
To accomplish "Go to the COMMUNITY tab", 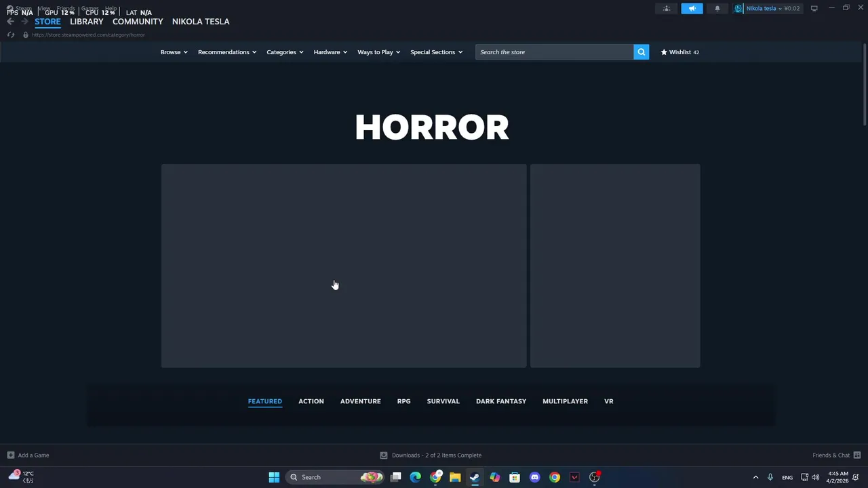I will (x=138, y=22).
